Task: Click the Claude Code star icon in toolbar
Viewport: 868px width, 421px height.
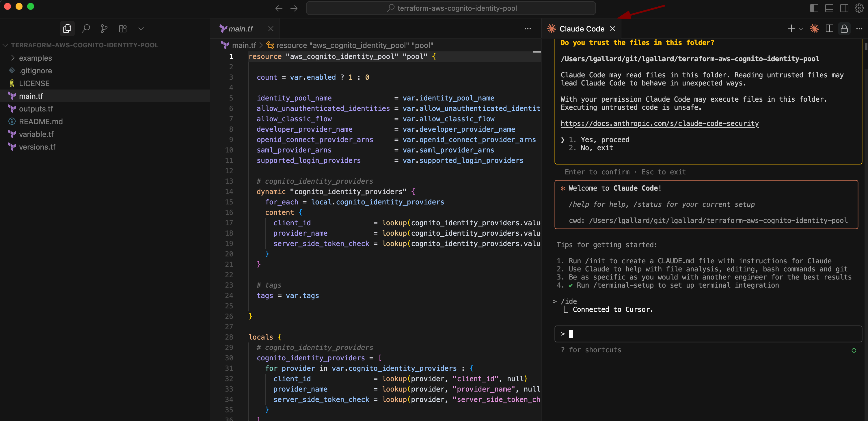Action: tap(814, 29)
